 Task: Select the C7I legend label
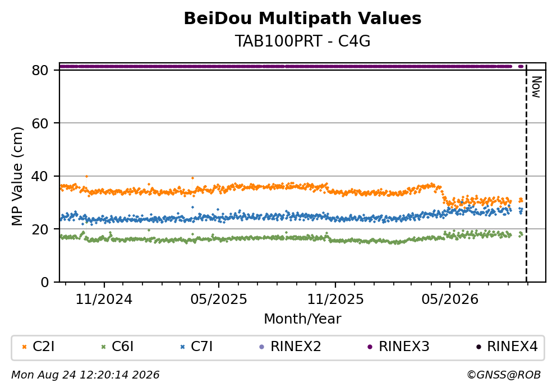click(x=202, y=347)
